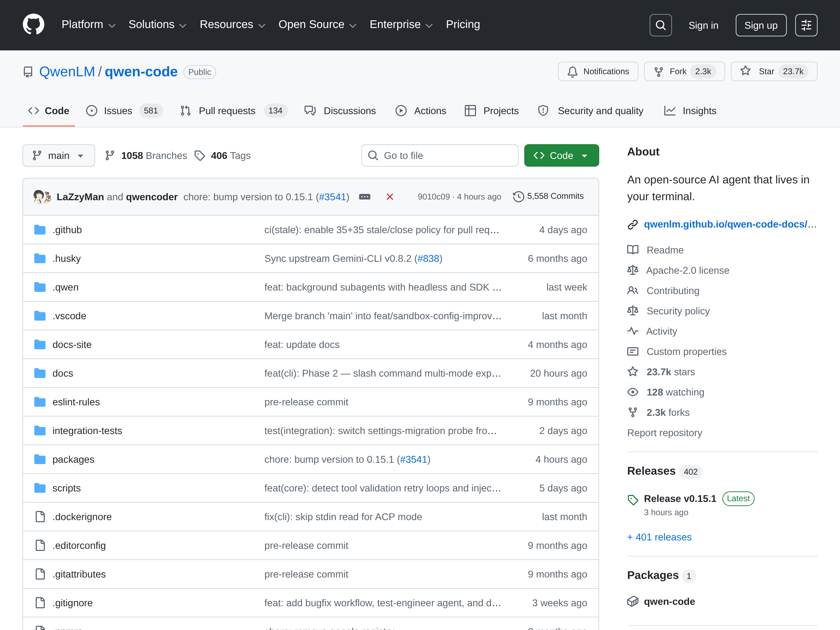Expand the green Code dropdown button
The height and width of the screenshot is (630, 840).
click(561, 156)
